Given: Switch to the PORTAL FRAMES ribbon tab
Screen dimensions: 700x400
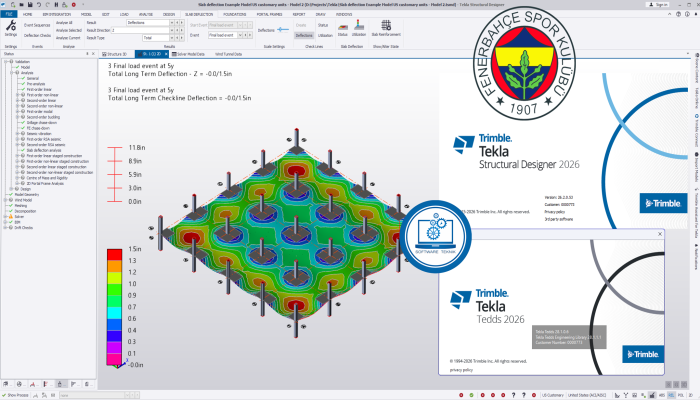Looking at the screenshot, I should (269, 14).
